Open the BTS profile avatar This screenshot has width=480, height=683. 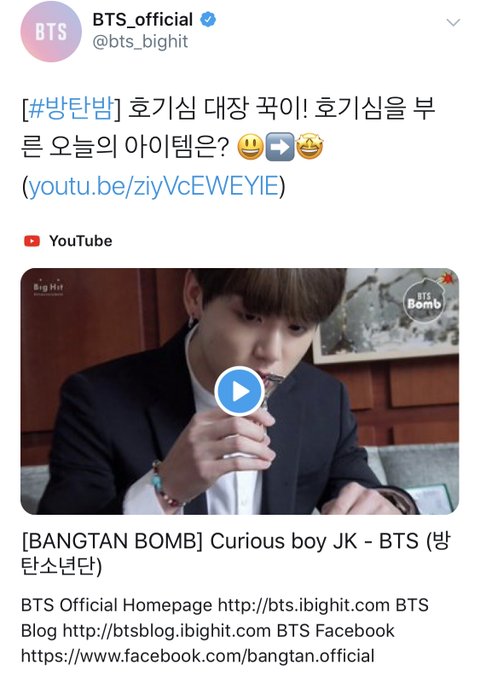[x=51, y=31]
